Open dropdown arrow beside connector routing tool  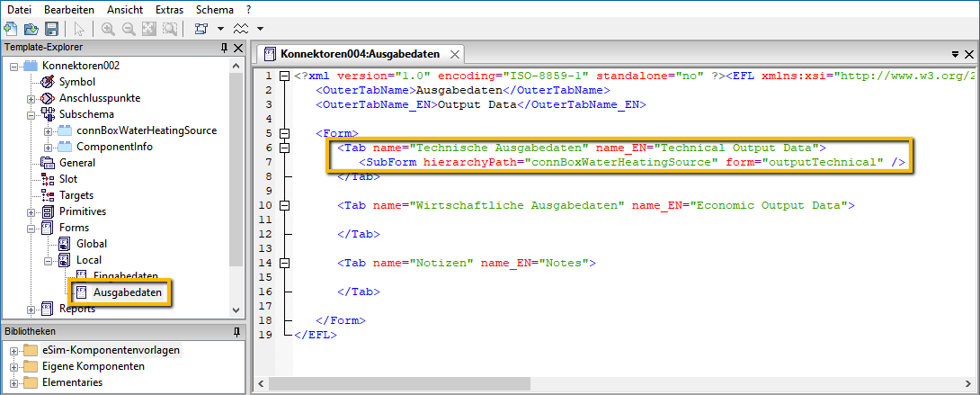click(x=220, y=29)
